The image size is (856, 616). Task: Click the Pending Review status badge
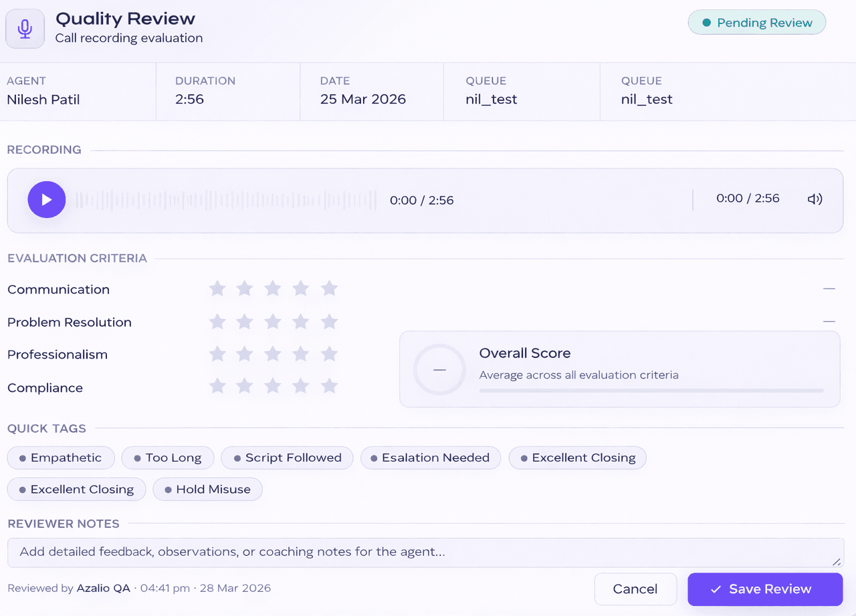pos(756,22)
